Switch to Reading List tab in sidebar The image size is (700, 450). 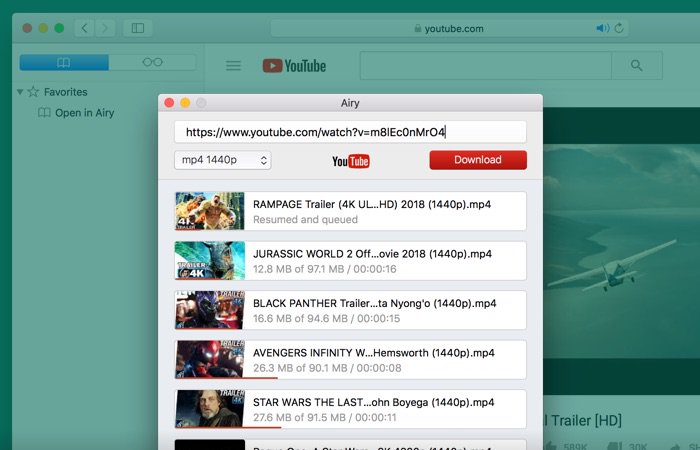[152, 62]
